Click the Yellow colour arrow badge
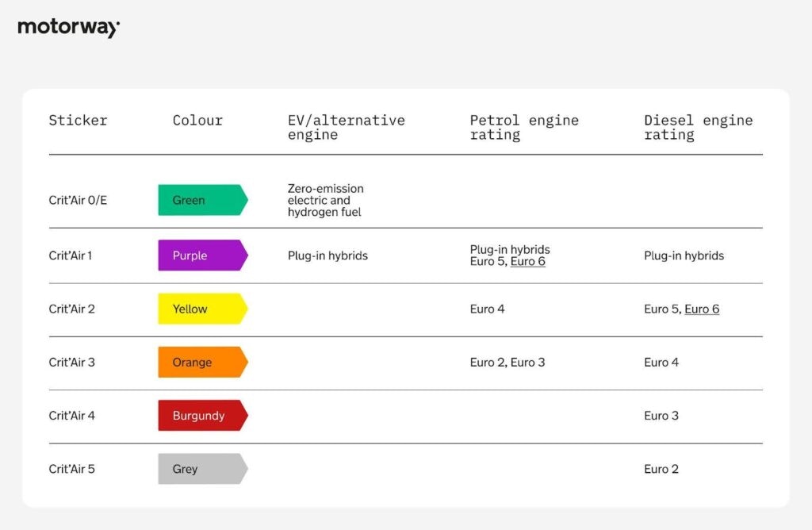 203,309
